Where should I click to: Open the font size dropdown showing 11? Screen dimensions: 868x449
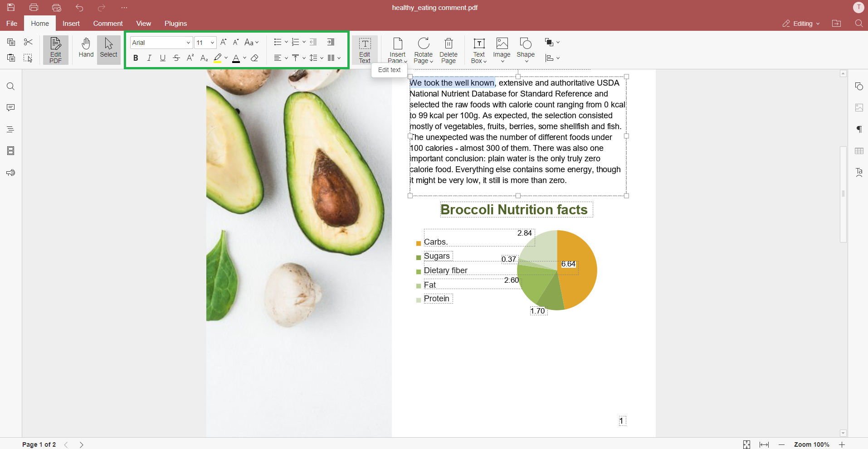(205, 43)
